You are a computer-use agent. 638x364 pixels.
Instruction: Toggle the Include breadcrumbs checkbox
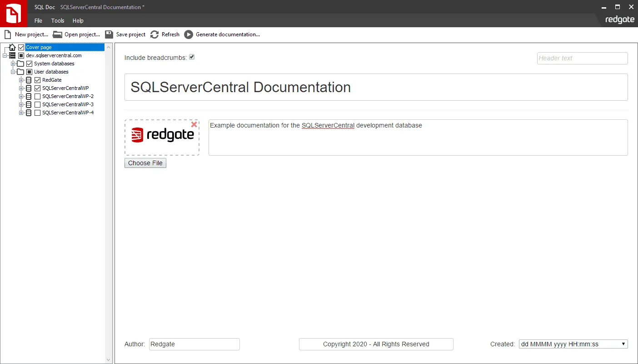pyautogui.click(x=192, y=57)
